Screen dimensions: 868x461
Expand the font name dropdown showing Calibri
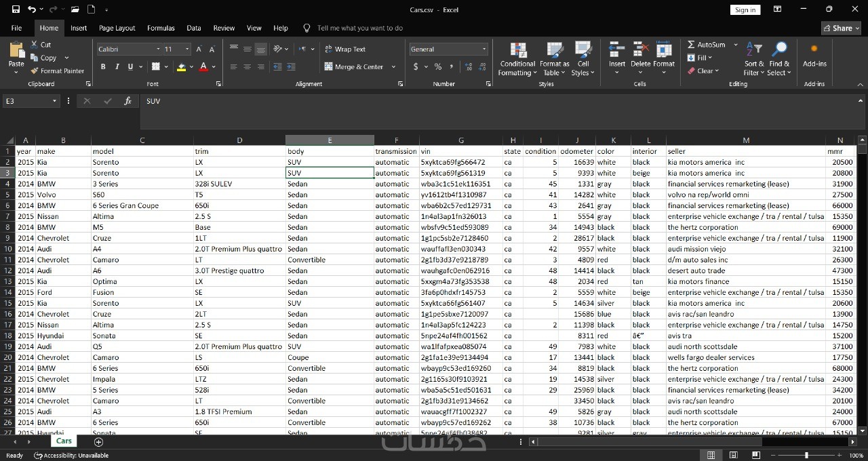click(158, 49)
